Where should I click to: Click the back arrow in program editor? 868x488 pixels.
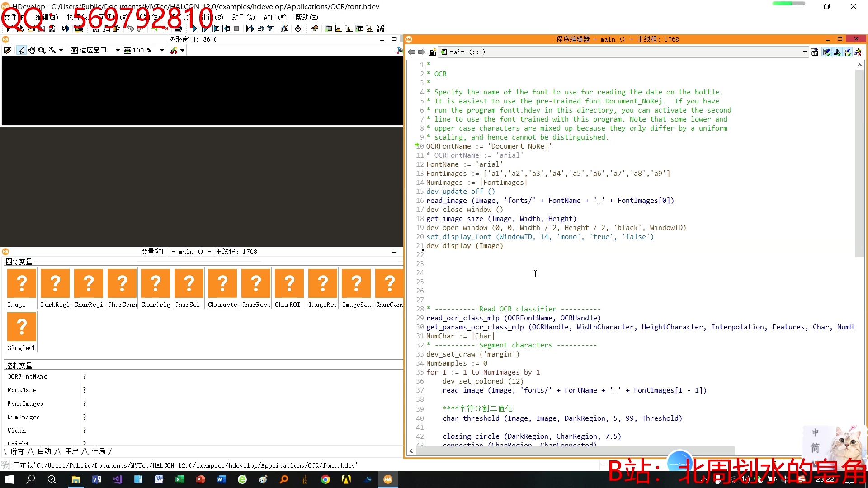(x=411, y=52)
